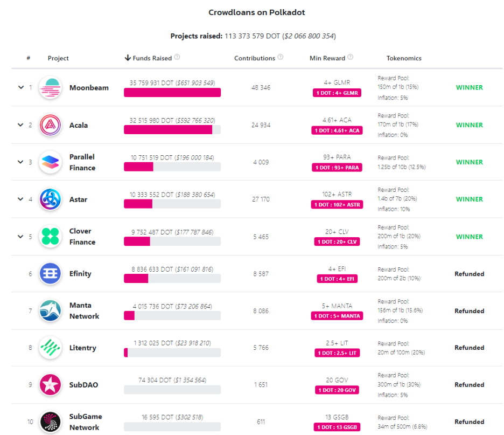Click the 'Crowdloans on Polkadot' title
Viewport: 504px width, 435px height.
coord(256,12)
